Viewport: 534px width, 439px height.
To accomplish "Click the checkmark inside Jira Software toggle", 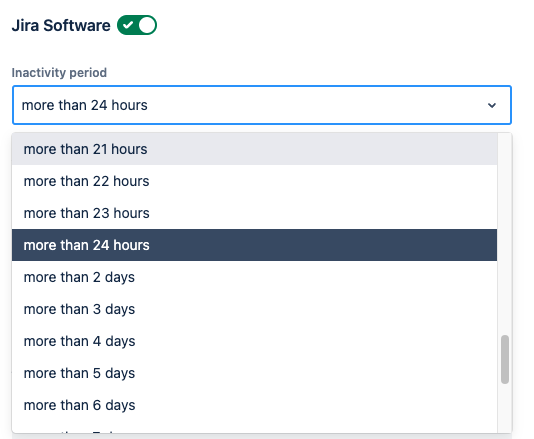I will 128,25.
